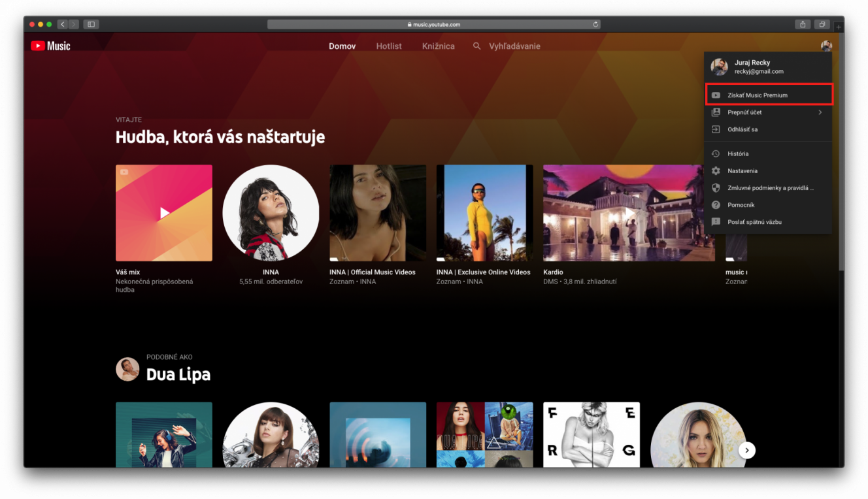
Task: Click Dua Lipa small avatar
Action: click(x=127, y=369)
